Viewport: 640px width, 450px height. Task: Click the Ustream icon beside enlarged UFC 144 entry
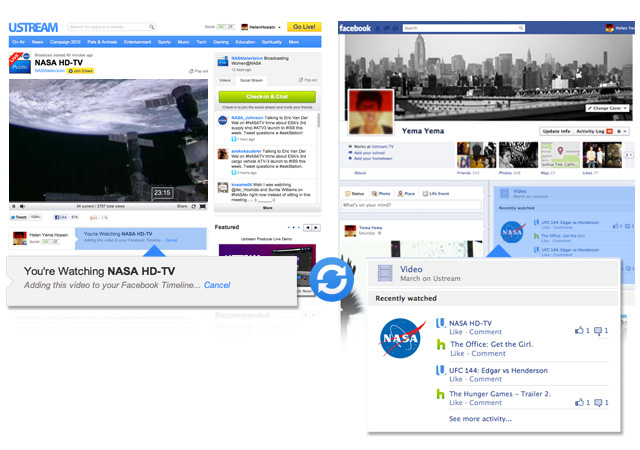440,370
